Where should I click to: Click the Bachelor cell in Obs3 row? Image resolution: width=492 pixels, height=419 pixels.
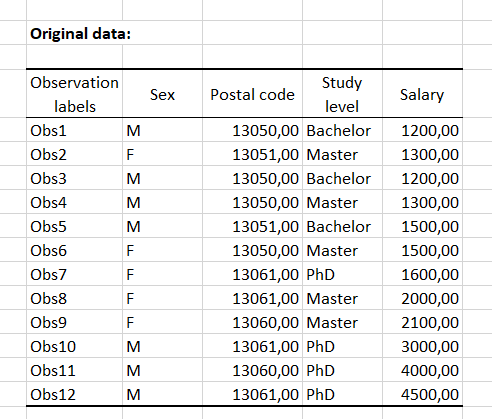342,178
